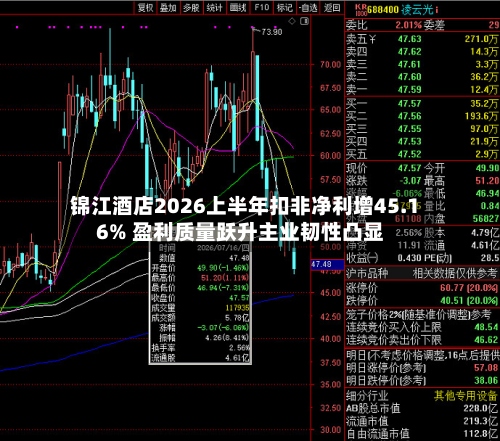This screenshot has width=500, height=441.
Task: Remove stock via -自选 button
Action: coord(308,8)
